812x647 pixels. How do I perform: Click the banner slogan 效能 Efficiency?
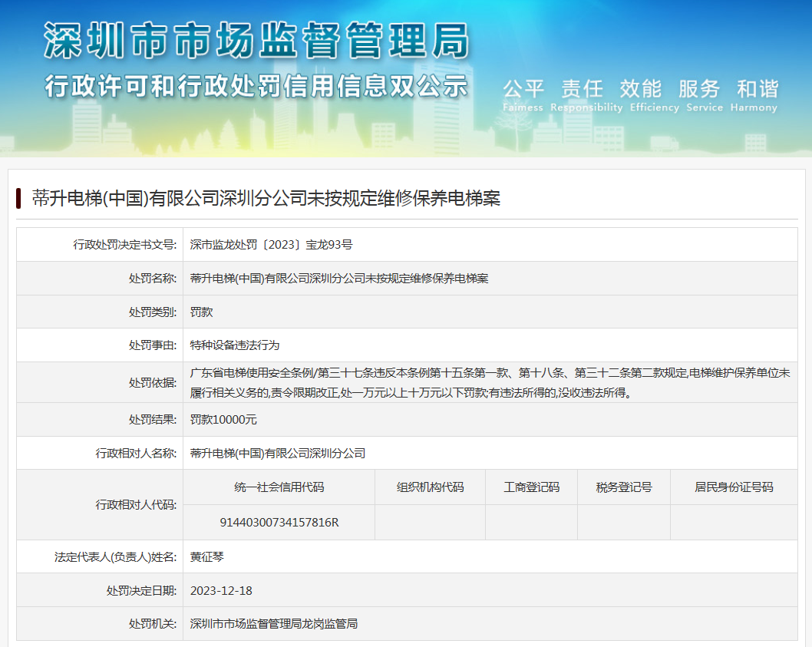(x=655, y=95)
